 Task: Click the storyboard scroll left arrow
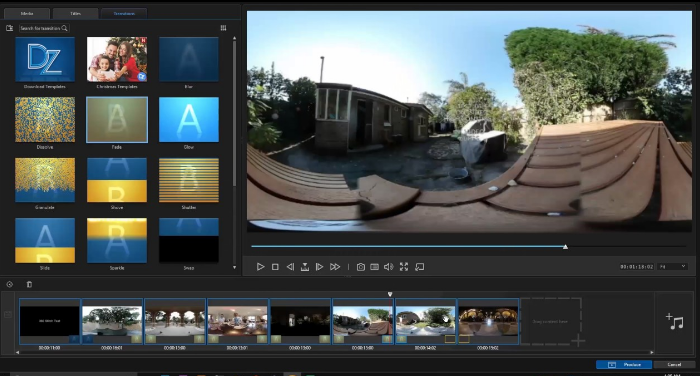(x=17, y=352)
